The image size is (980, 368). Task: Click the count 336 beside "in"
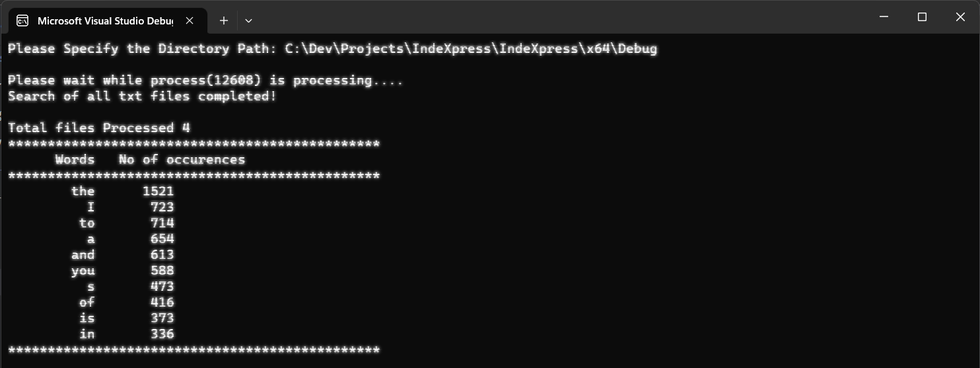click(x=162, y=334)
